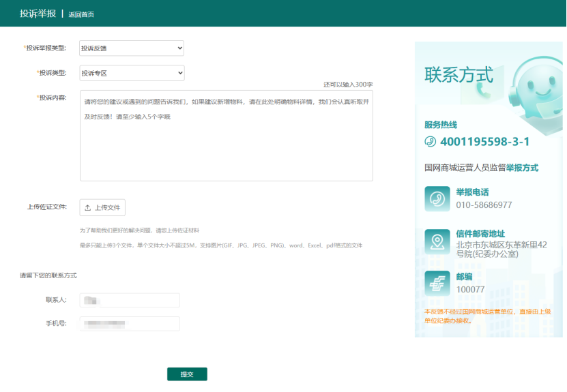Click 返回首页 in the header
The width and height of the screenshot is (567, 392).
coord(81,14)
